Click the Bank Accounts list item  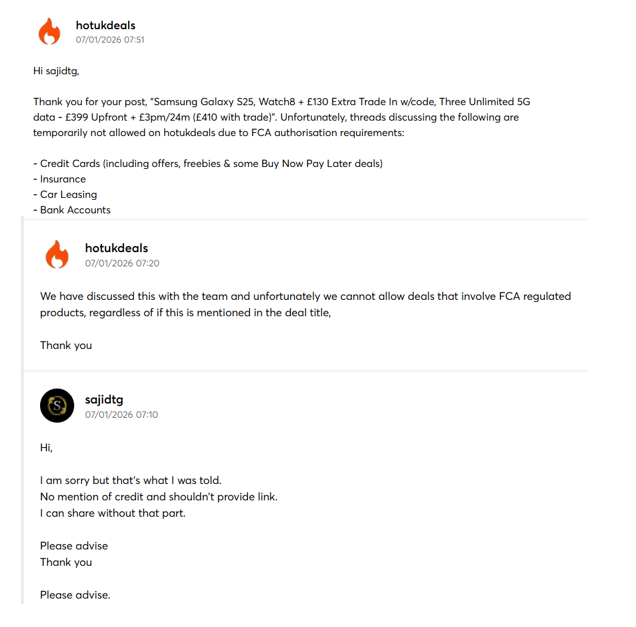(72, 210)
